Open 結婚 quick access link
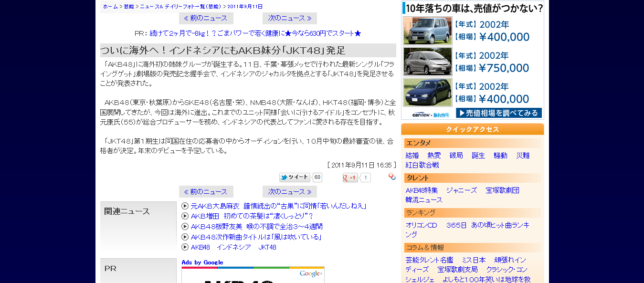The height and width of the screenshot is (283, 644). (412, 156)
